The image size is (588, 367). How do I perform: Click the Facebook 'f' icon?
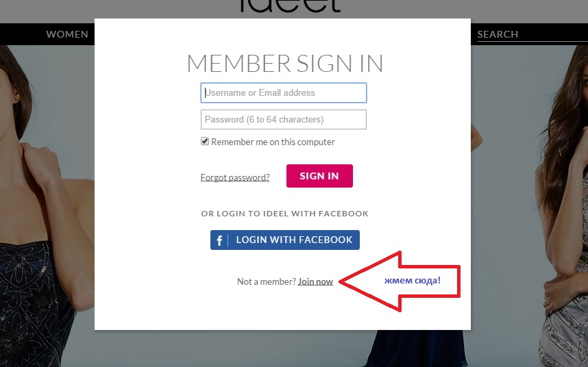[x=220, y=240]
